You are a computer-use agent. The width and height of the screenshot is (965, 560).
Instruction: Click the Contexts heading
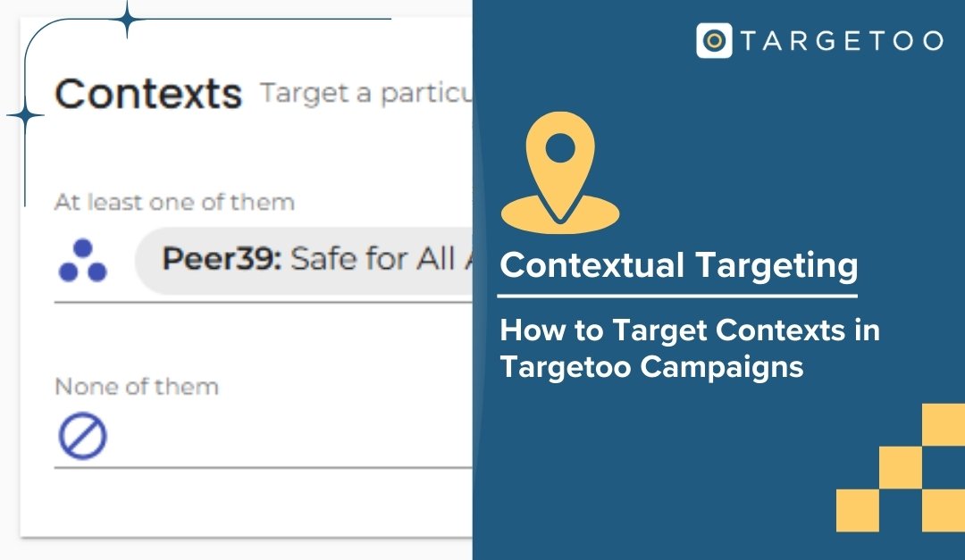[148, 94]
